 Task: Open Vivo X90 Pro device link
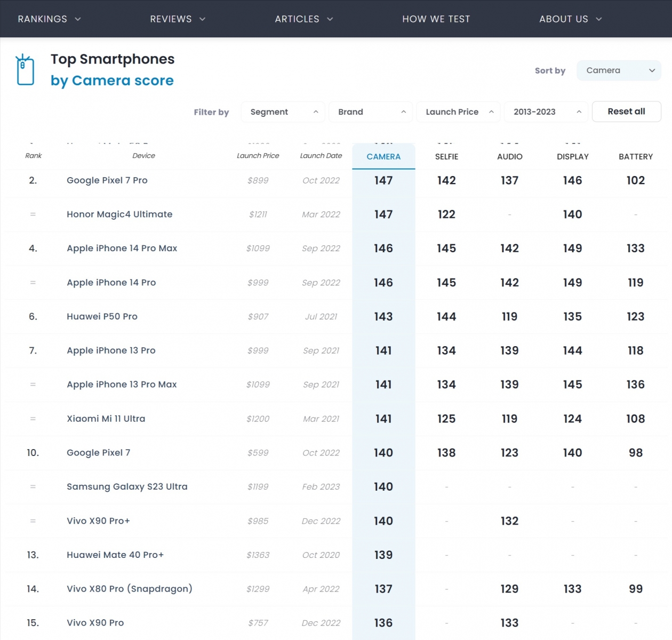pos(95,623)
